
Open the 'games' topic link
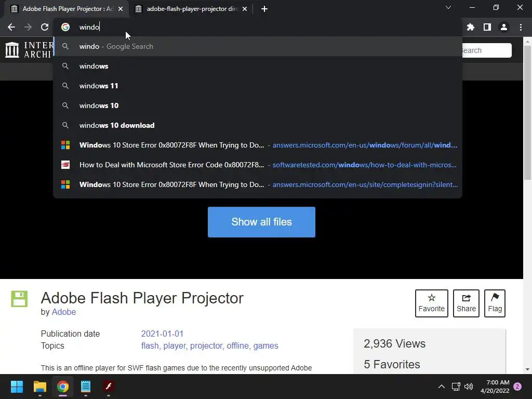click(x=265, y=345)
